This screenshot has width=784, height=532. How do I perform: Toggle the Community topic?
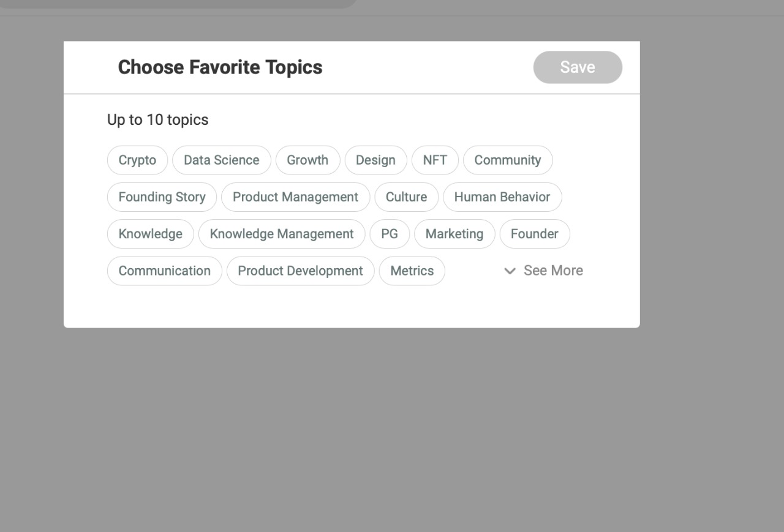click(x=507, y=160)
